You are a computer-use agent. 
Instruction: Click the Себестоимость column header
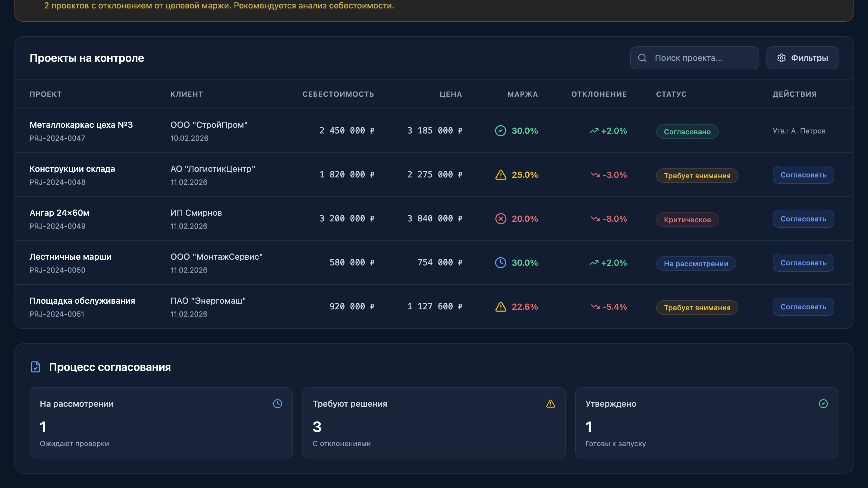tap(338, 94)
